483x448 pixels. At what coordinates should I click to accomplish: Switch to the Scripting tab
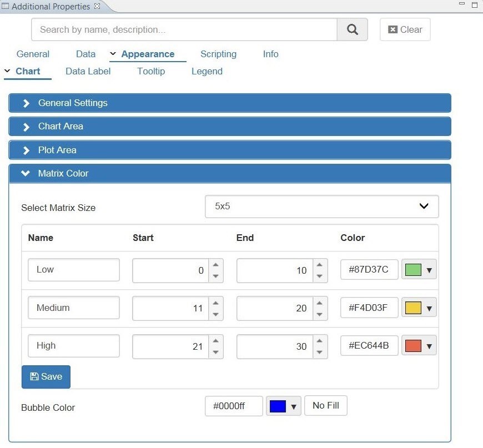pyautogui.click(x=218, y=54)
